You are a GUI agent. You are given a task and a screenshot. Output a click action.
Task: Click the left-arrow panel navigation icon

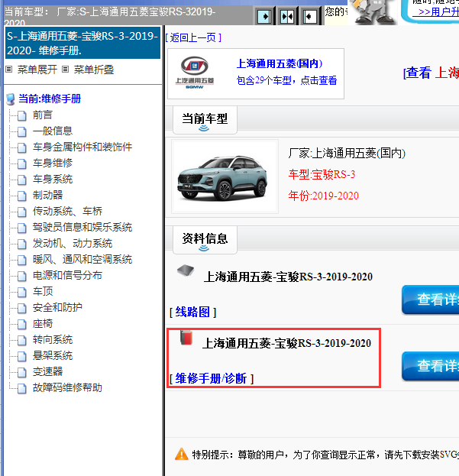point(310,16)
